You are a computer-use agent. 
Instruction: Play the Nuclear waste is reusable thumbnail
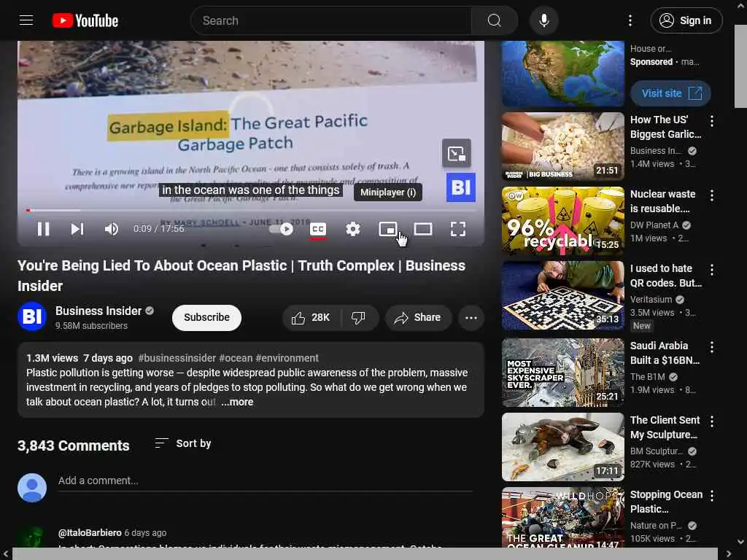pos(562,221)
